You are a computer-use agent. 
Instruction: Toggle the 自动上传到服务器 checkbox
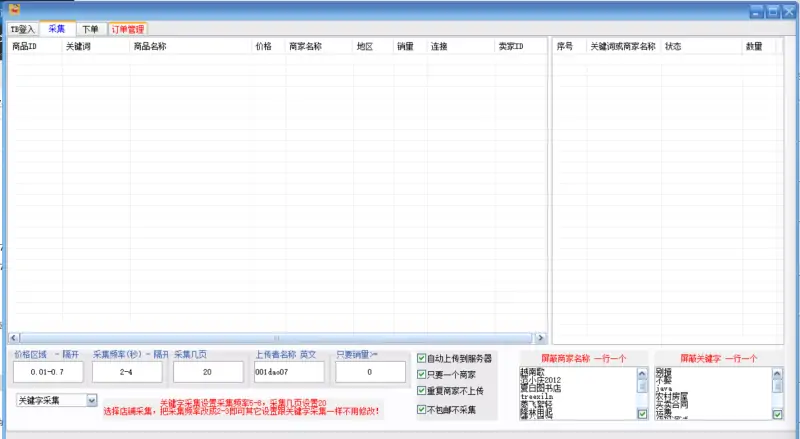[421, 358]
